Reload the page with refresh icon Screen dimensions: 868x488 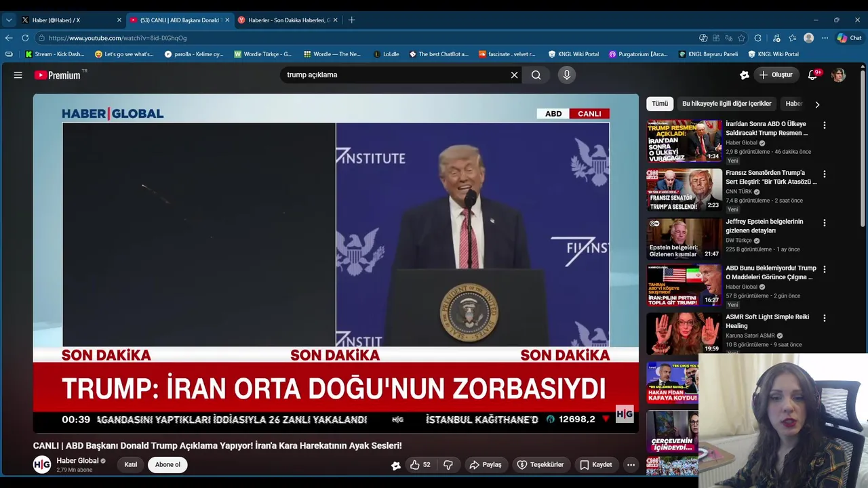(25, 38)
